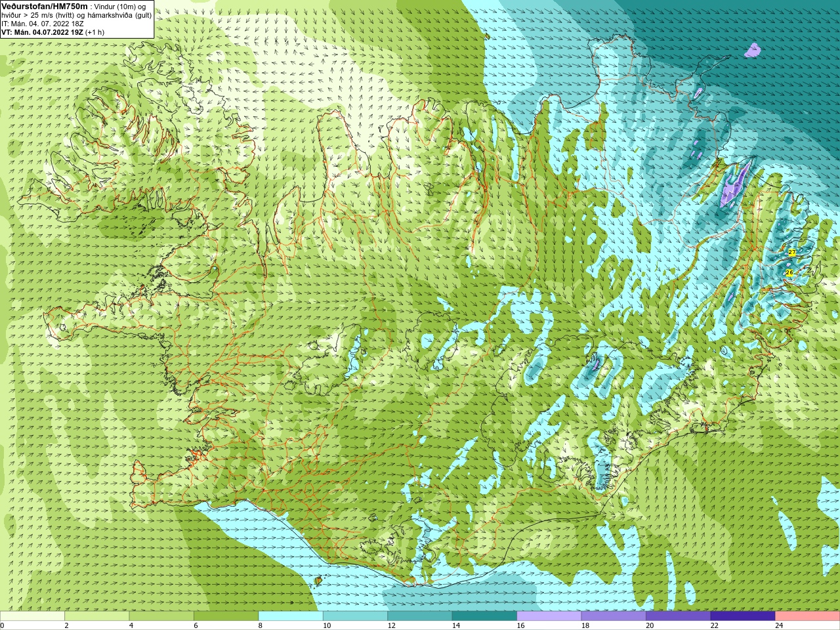Click legend scale value 10
840x630 pixels.
pos(327,625)
